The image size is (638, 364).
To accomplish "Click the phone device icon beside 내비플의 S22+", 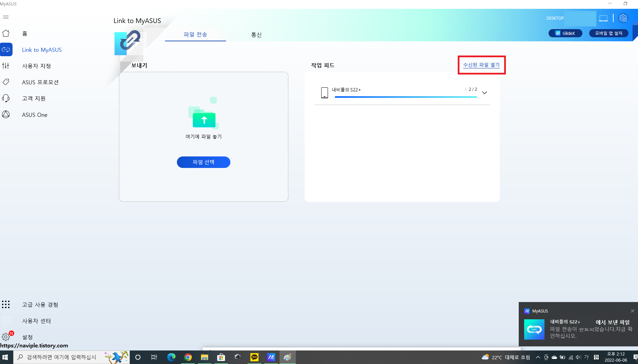I will click(325, 92).
